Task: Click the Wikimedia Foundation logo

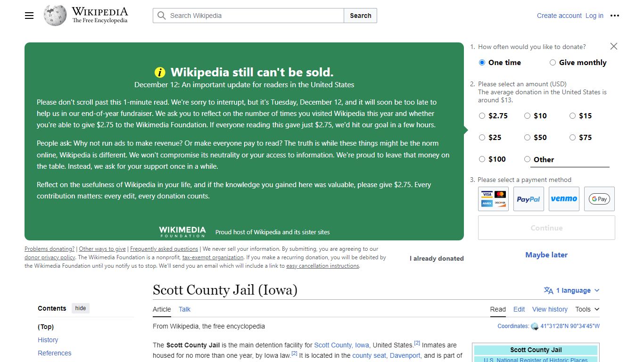Action: point(182,231)
